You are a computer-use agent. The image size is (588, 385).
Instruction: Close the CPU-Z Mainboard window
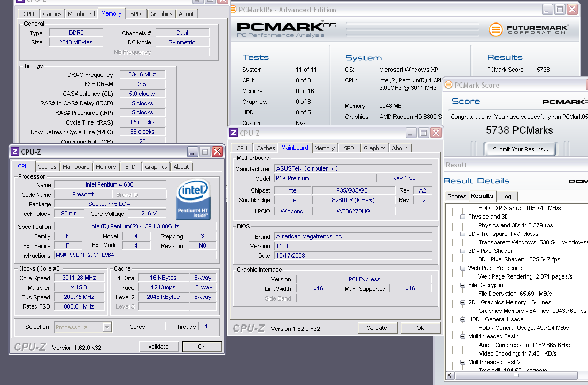tap(436, 133)
